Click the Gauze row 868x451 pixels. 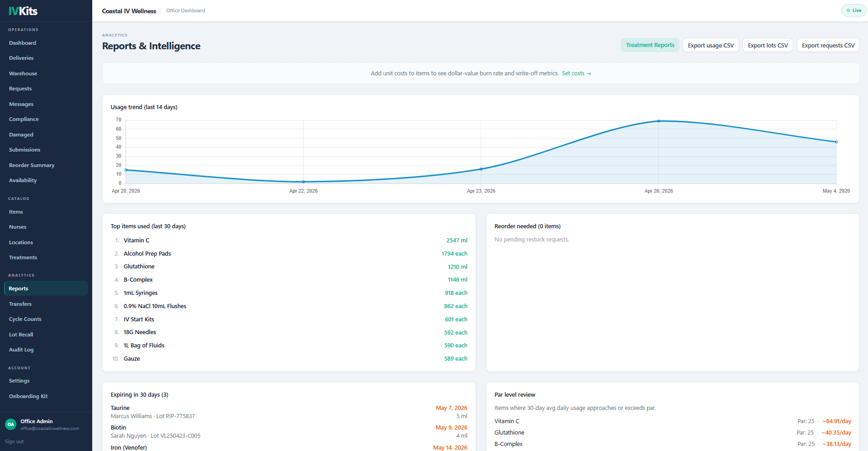(289, 359)
